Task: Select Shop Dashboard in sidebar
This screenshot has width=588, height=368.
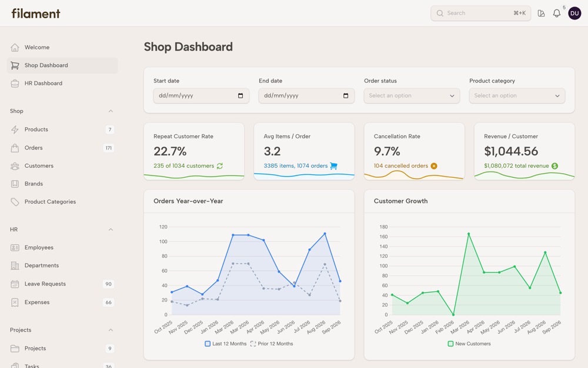Action: coord(62,65)
